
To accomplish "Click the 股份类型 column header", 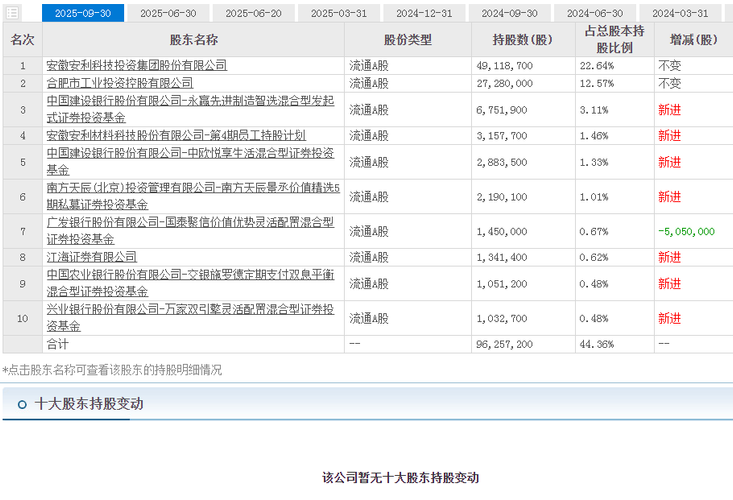I will pyautogui.click(x=408, y=40).
